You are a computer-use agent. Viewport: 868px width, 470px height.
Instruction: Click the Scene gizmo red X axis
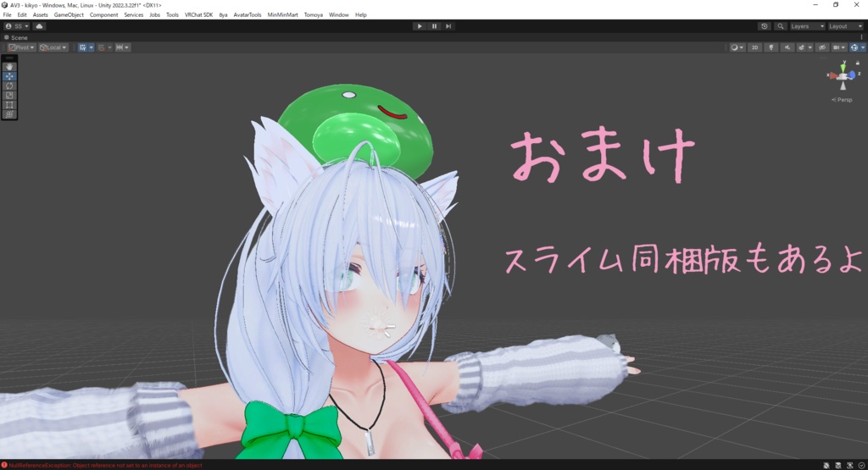833,75
